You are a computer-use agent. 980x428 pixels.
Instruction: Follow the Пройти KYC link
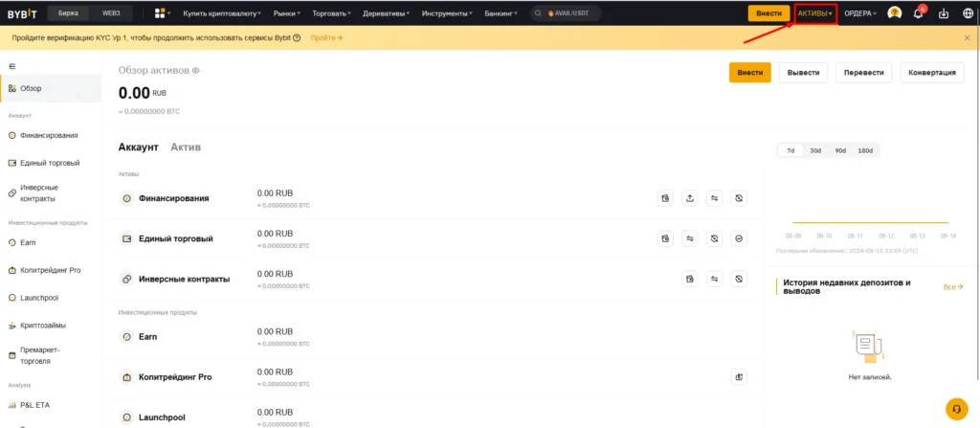pos(326,38)
